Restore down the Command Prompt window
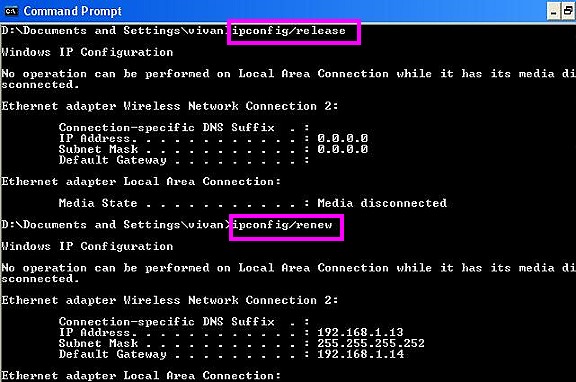Viewport: 576px width, 382px height. [x=568, y=11]
